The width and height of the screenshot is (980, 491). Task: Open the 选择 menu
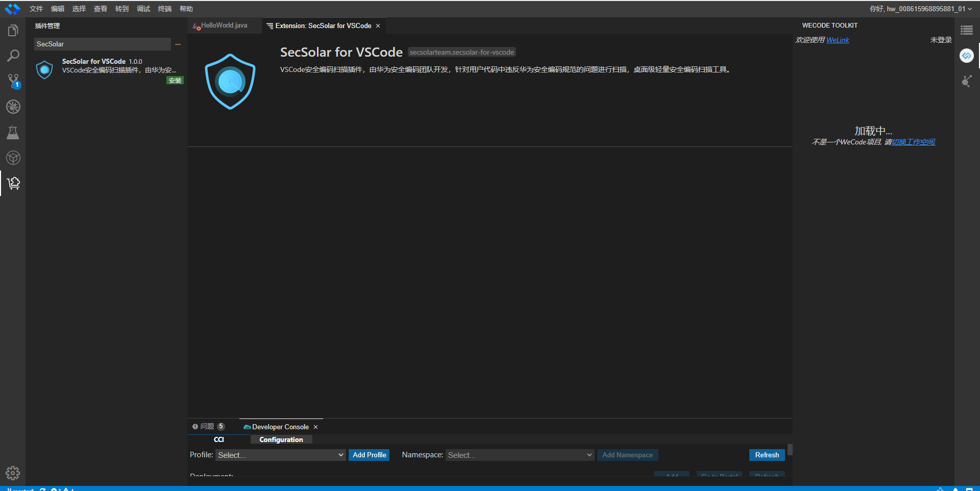click(x=79, y=9)
